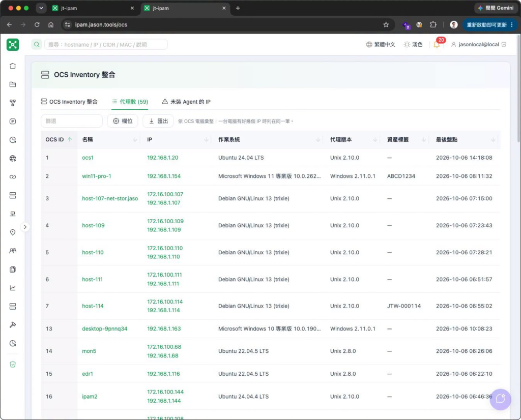
Task: Switch to the 未裝 Agent 的 IP tab
Action: tap(186, 102)
